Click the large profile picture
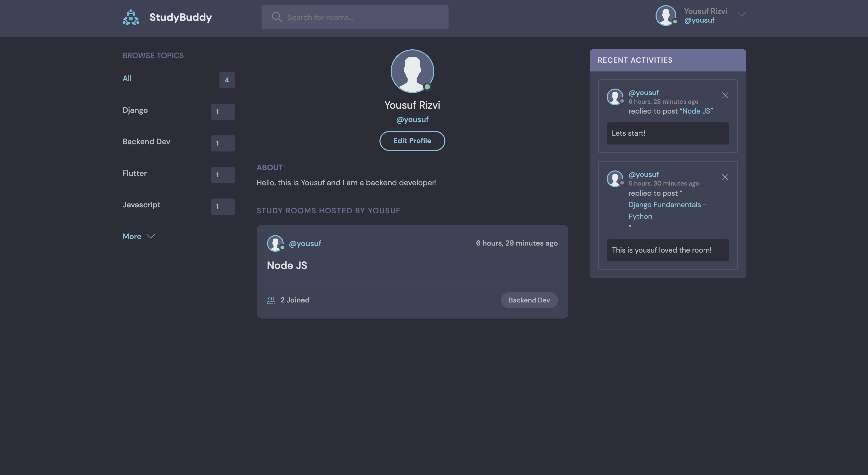 pos(412,71)
